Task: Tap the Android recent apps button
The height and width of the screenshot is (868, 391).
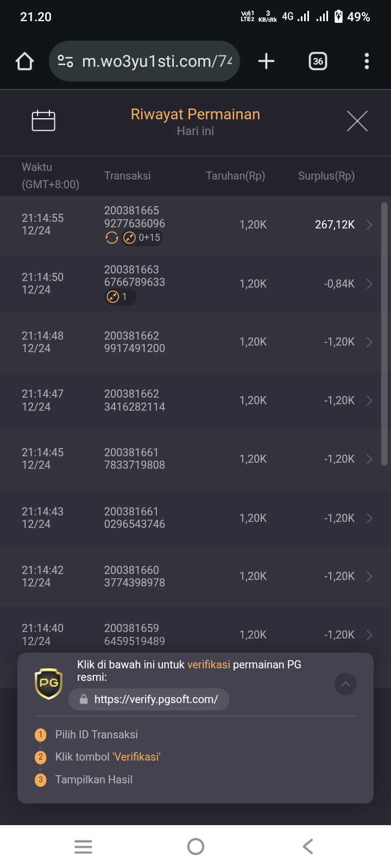Action: (83, 846)
